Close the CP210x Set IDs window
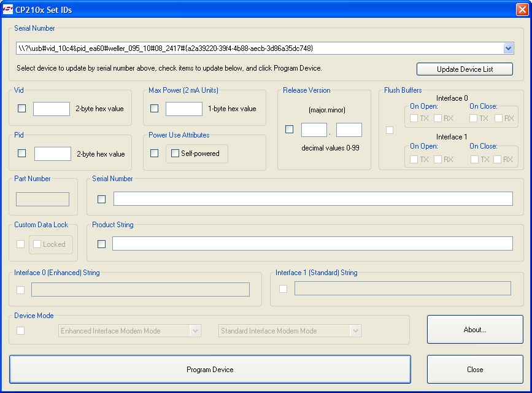This screenshot has height=393, width=532. (522, 9)
